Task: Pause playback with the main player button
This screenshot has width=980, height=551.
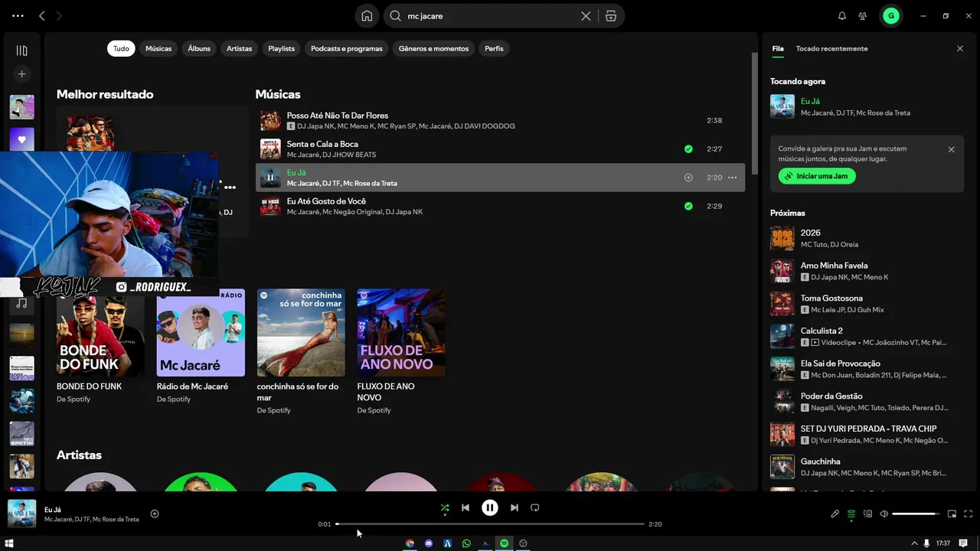Action: click(x=490, y=507)
